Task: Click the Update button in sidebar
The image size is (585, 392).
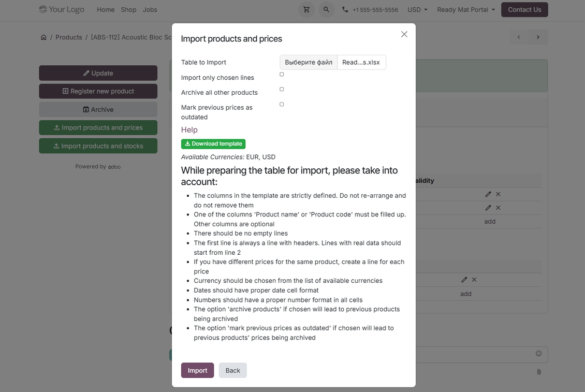Action: coord(98,73)
